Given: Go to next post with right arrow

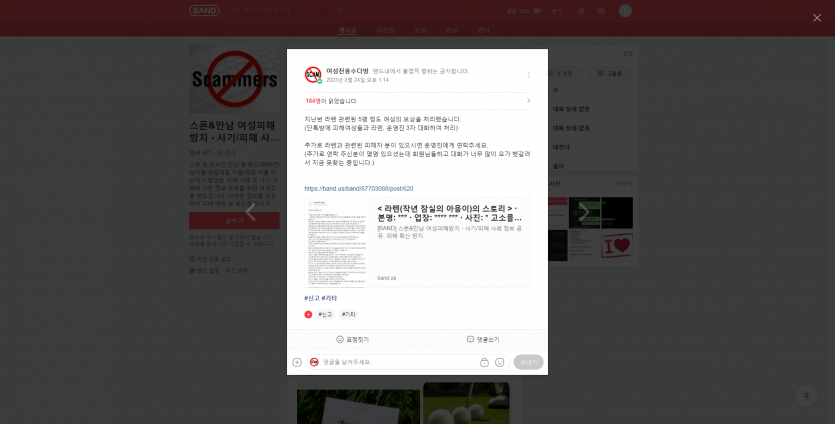Looking at the screenshot, I should 584,212.
